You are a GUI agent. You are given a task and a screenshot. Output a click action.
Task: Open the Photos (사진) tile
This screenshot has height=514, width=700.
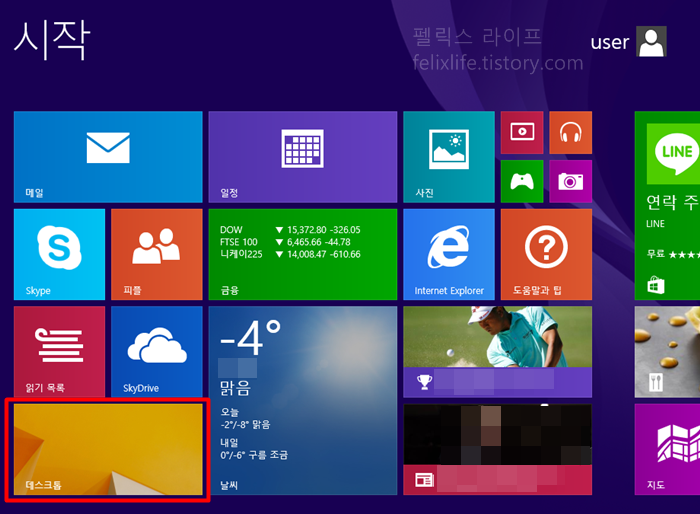pyautogui.click(x=449, y=157)
